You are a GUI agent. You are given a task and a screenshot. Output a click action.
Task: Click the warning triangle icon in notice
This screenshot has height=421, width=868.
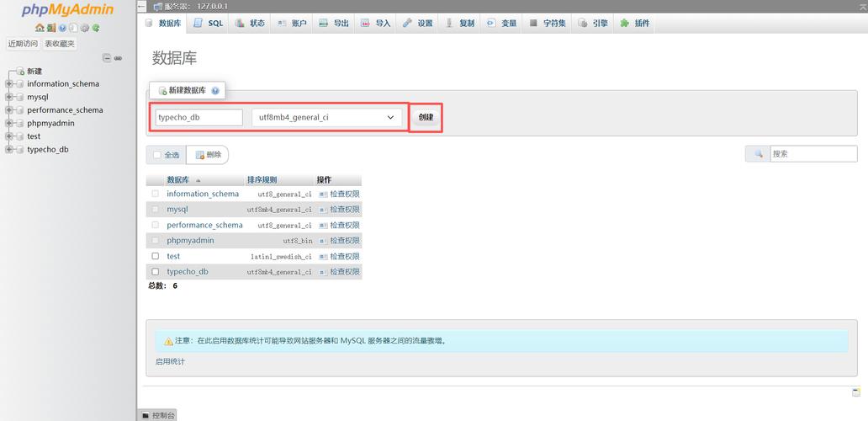169,341
